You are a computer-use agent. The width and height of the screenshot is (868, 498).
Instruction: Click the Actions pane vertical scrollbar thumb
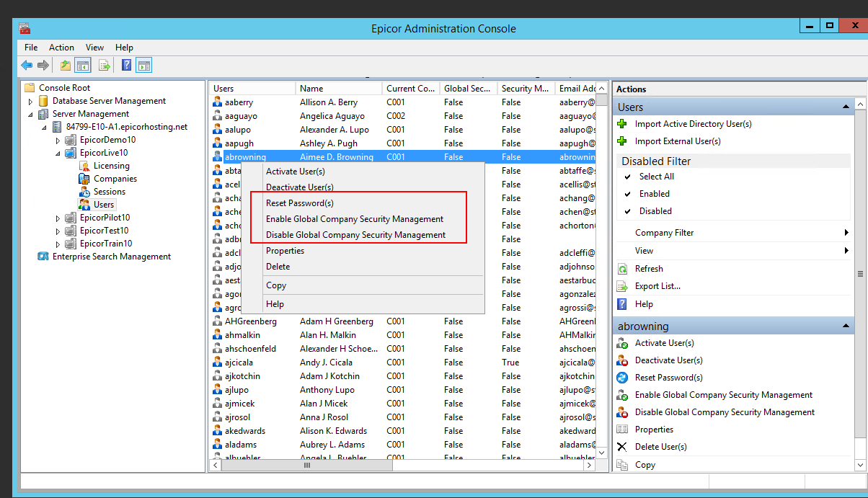tap(860, 274)
